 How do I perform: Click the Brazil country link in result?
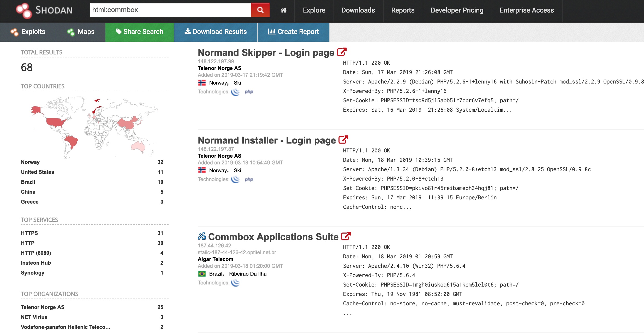click(x=216, y=274)
